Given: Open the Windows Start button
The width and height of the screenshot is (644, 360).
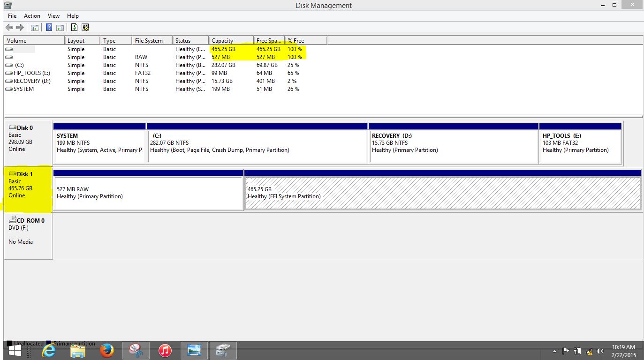Looking at the screenshot, I should click(15, 351).
